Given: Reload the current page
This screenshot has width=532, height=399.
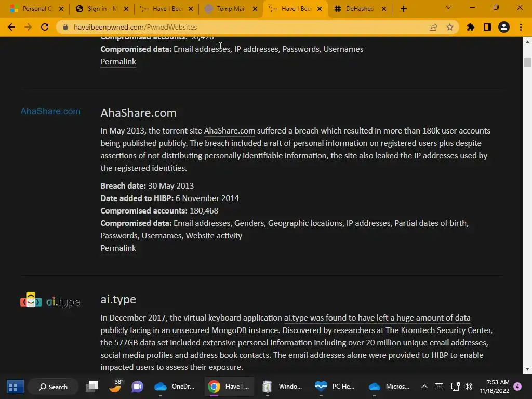Looking at the screenshot, I should click(x=45, y=27).
